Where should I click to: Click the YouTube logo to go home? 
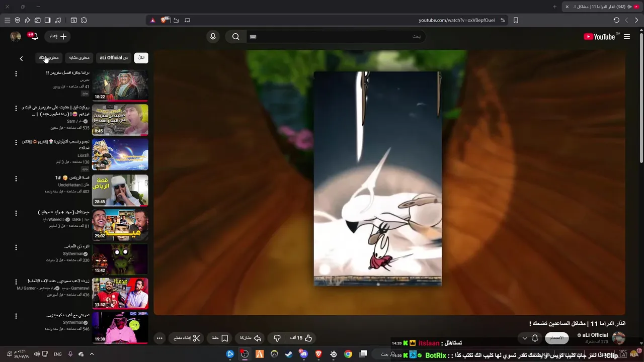[600, 37]
